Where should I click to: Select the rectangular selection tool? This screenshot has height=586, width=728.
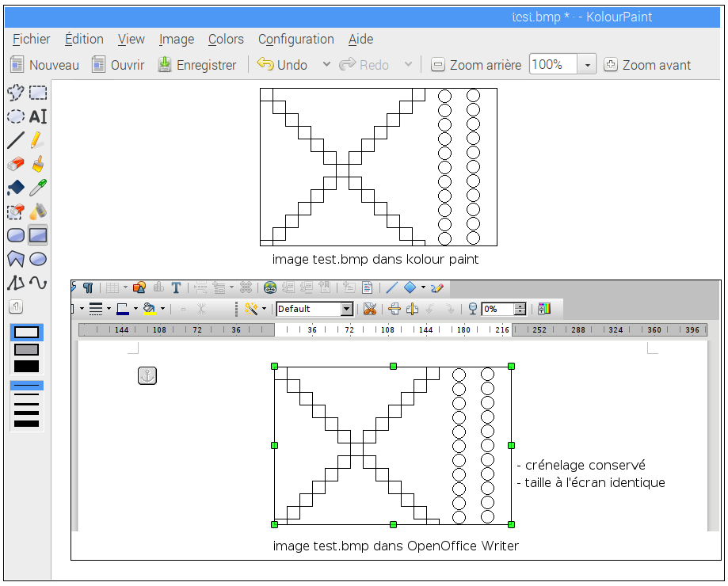(38, 93)
